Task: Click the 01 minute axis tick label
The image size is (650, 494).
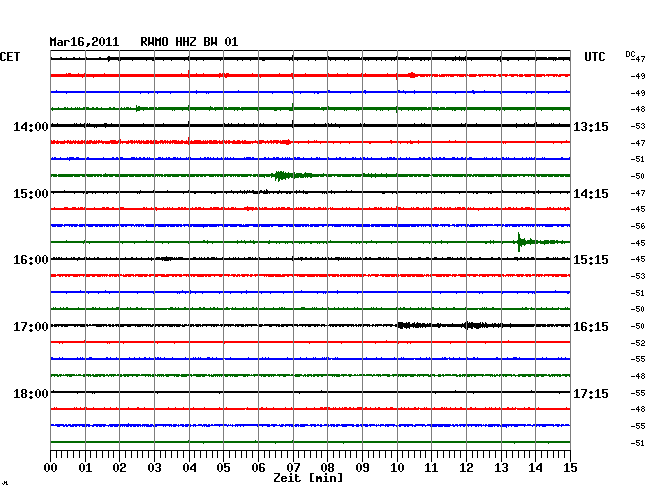Action: [x=85, y=467]
